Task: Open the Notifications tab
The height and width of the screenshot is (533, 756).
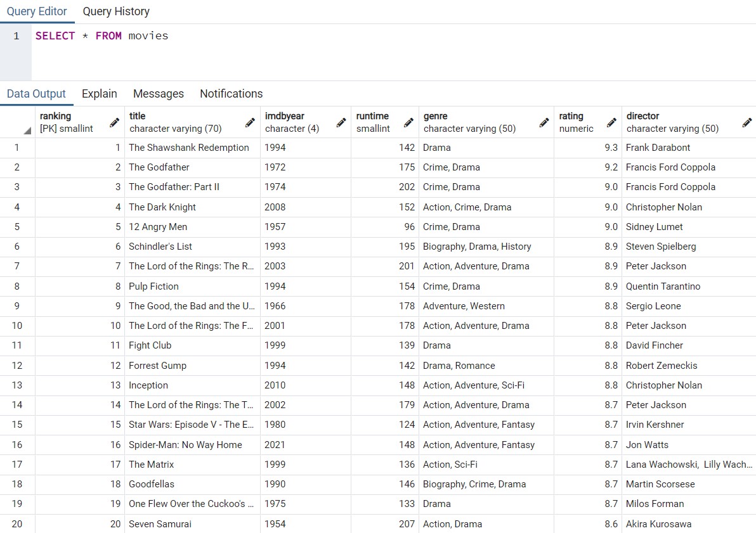Action: [x=230, y=93]
